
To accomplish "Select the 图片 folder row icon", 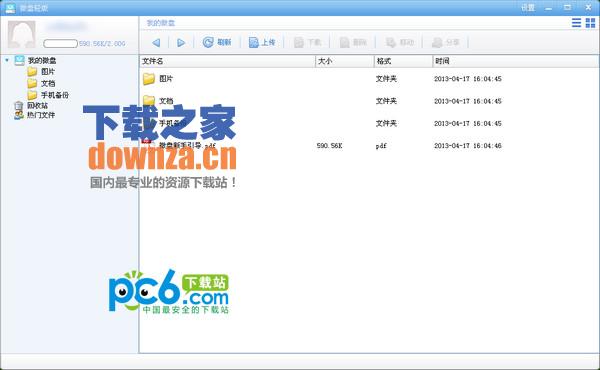I will click(149, 78).
